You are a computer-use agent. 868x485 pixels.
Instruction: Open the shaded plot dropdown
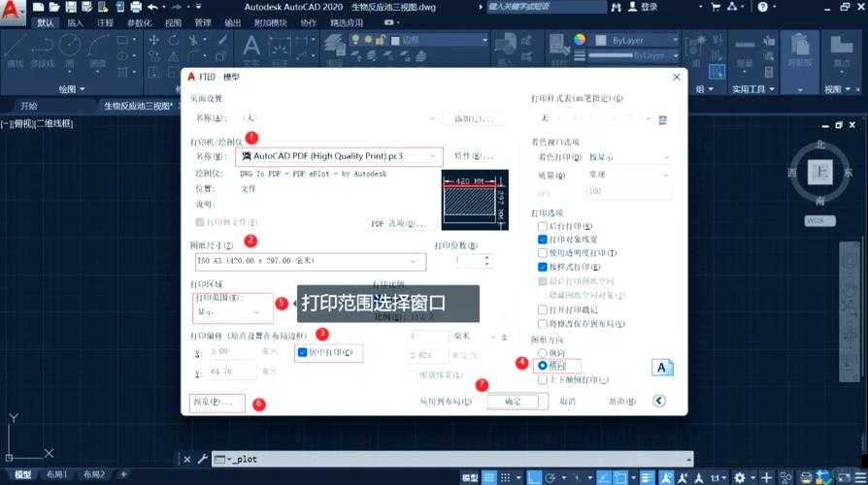tap(629, 157)
